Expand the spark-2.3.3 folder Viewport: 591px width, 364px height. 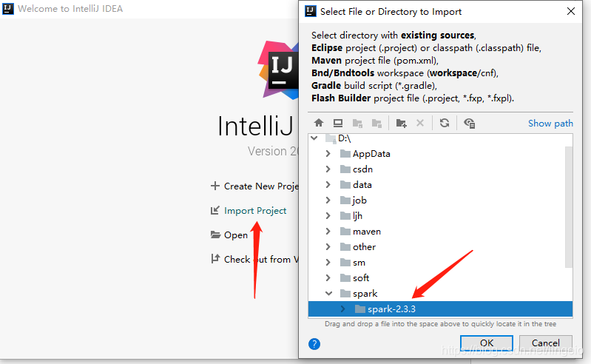click(x=342, y=309)
